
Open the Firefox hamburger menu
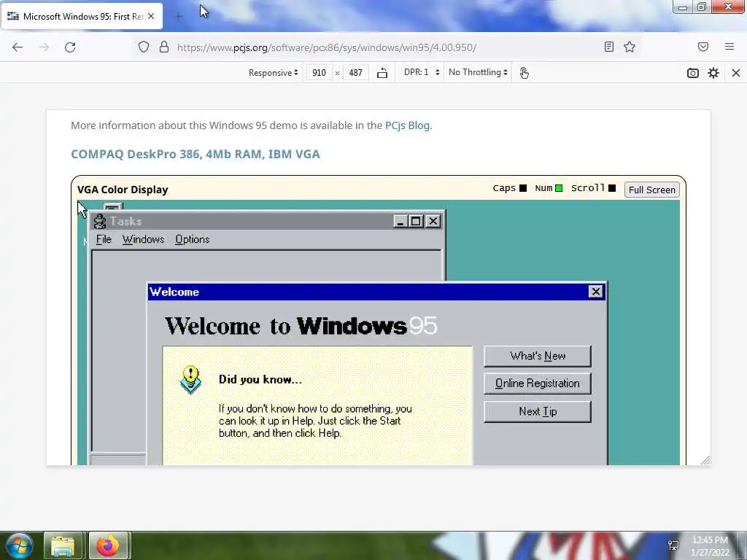click(x=729, y=47)
